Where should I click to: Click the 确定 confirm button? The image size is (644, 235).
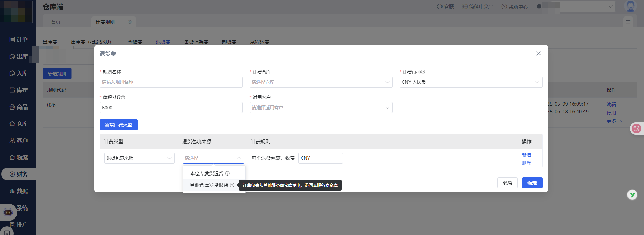(532, 183)
